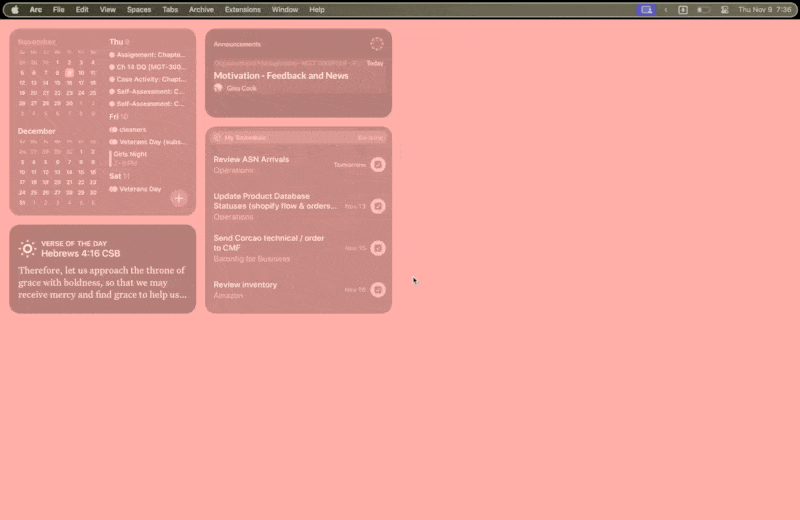Open the Archive menu

point(201,9)
